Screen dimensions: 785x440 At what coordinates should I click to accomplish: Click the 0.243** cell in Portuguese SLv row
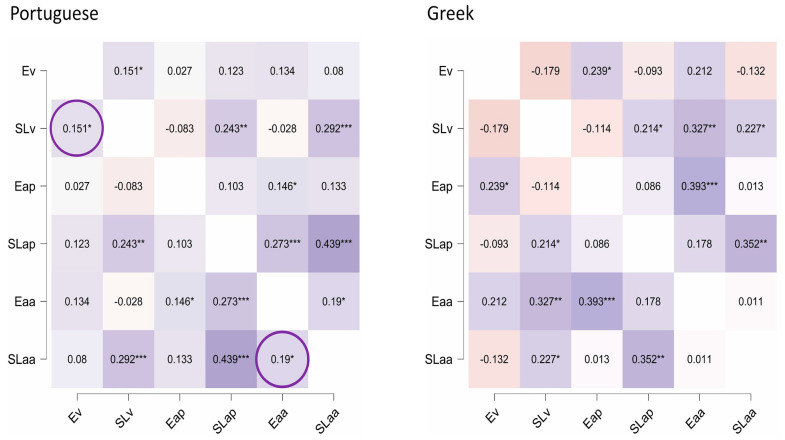pyautogui.click(x=231, y=129)
